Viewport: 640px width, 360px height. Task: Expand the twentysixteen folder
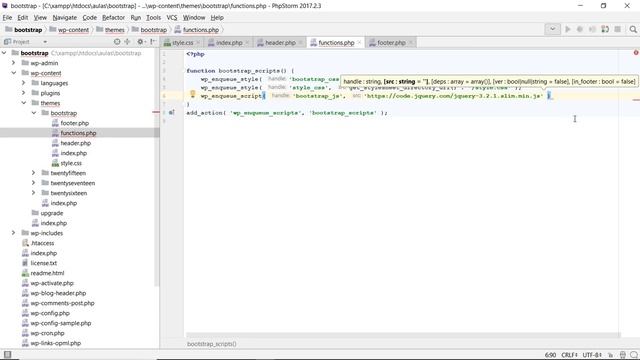[x=34, y=193]
